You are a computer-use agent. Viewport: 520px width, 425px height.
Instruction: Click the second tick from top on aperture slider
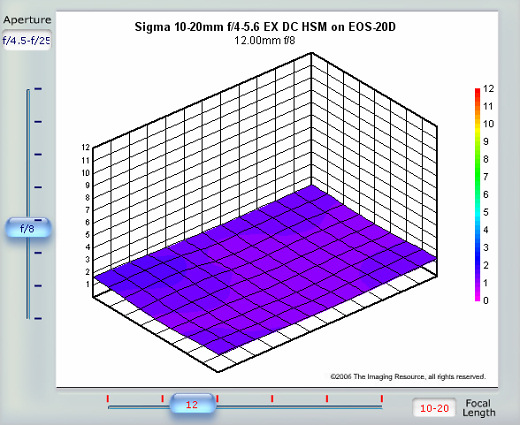[38, 122]
